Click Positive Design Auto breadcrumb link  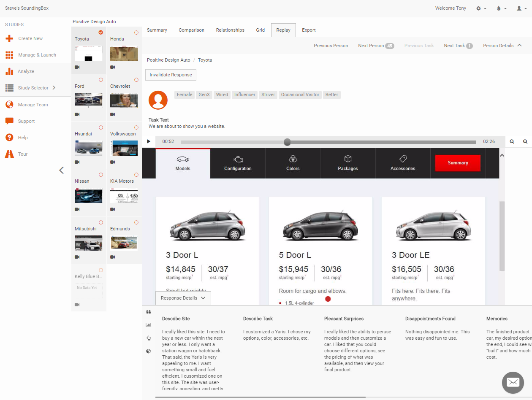coord(168,60)
